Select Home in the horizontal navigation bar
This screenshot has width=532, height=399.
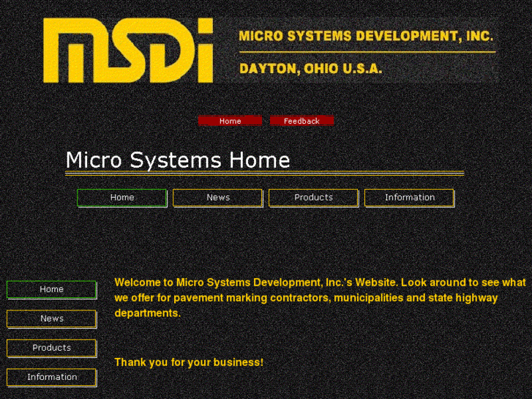click(x=122, y=198)
